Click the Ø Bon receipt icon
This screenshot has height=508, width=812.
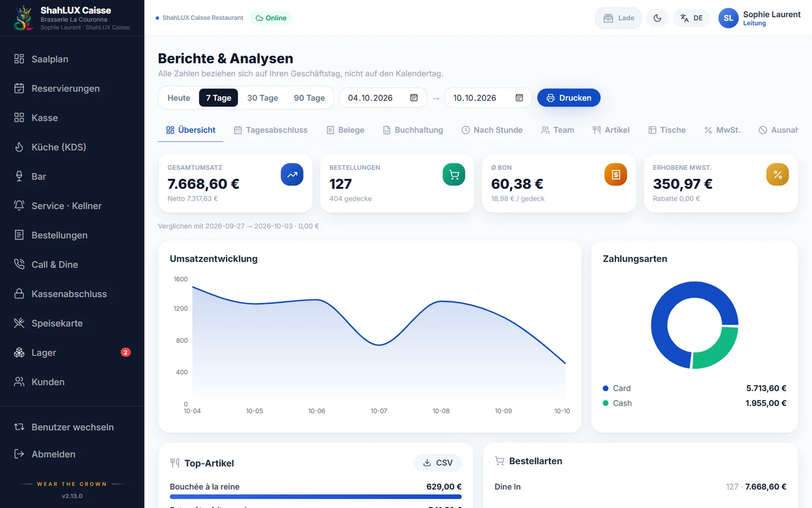click(616, 175)
